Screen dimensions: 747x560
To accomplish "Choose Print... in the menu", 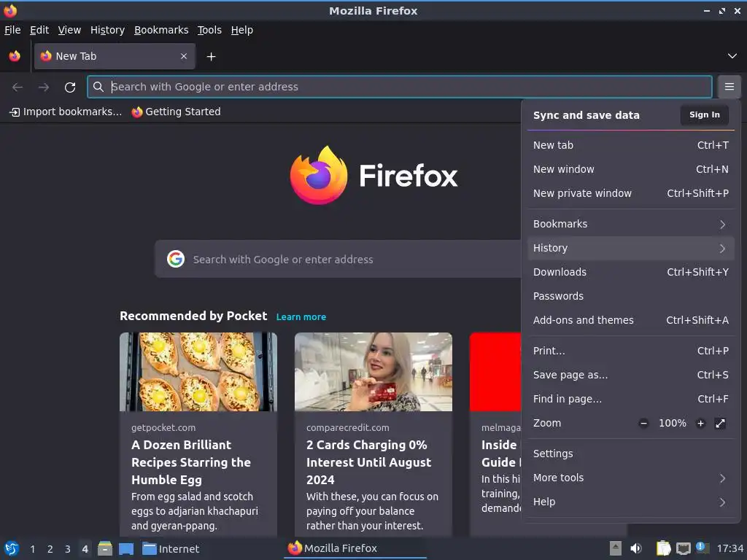I will (x=631, y=351).
